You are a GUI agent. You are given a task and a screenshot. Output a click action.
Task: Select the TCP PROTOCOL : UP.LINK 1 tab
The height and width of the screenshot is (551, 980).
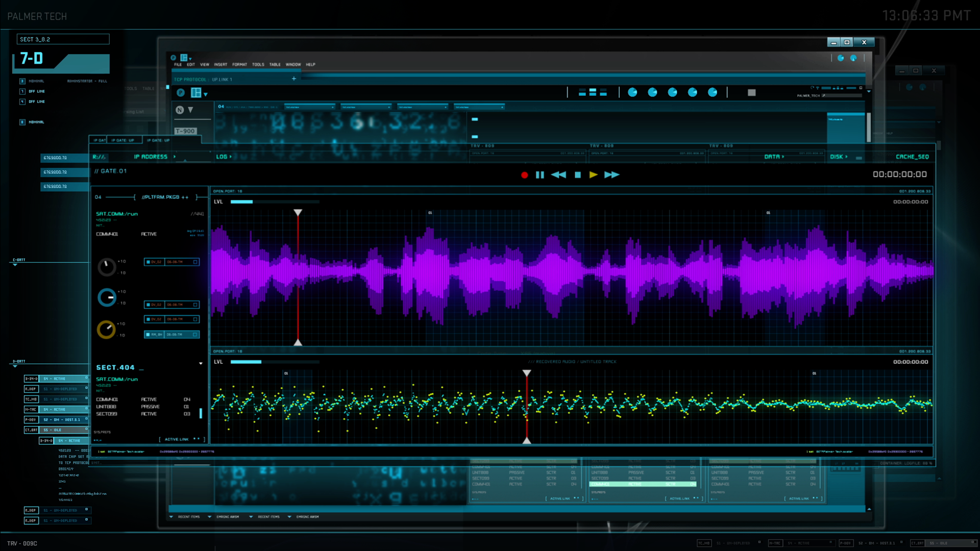point(203,80)
